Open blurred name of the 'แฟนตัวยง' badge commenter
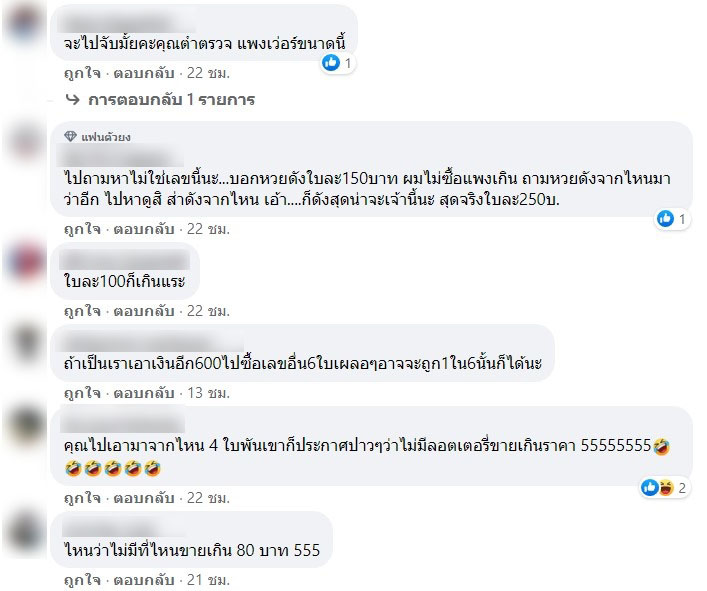 (x=122, y=158)
